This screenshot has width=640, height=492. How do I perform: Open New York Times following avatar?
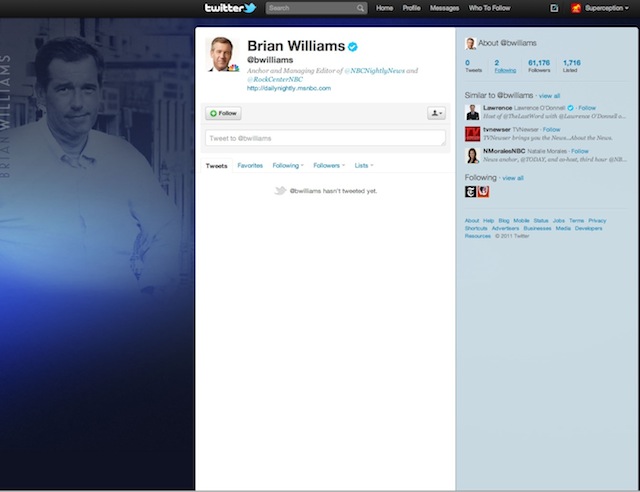(x=470, y=191)
